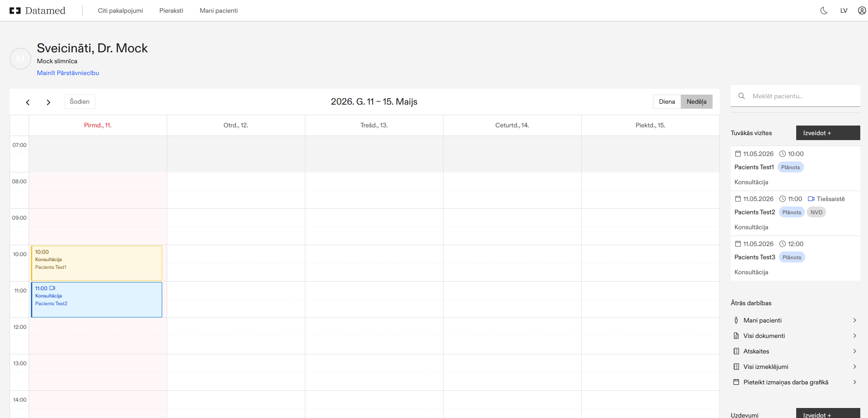Click the Tiešsaistē video camera icon
The height and width of the screenshot is (418, 868).
coord(811,199)
